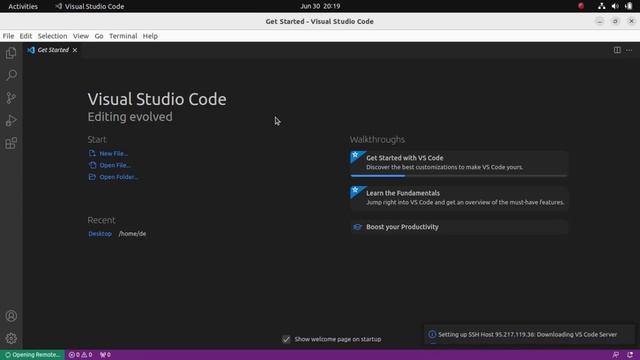Screen dimensions: 640x360
Task: Open the Edit menu
Action: point(26,36)
